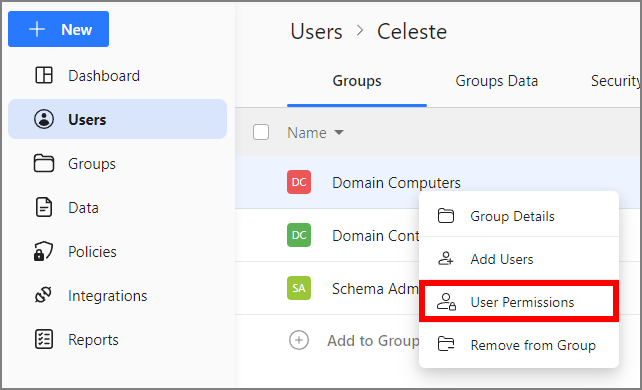Click the Name column sort arrow
Viewport: 642px width, 390px height.
click(x=339, y=133)
